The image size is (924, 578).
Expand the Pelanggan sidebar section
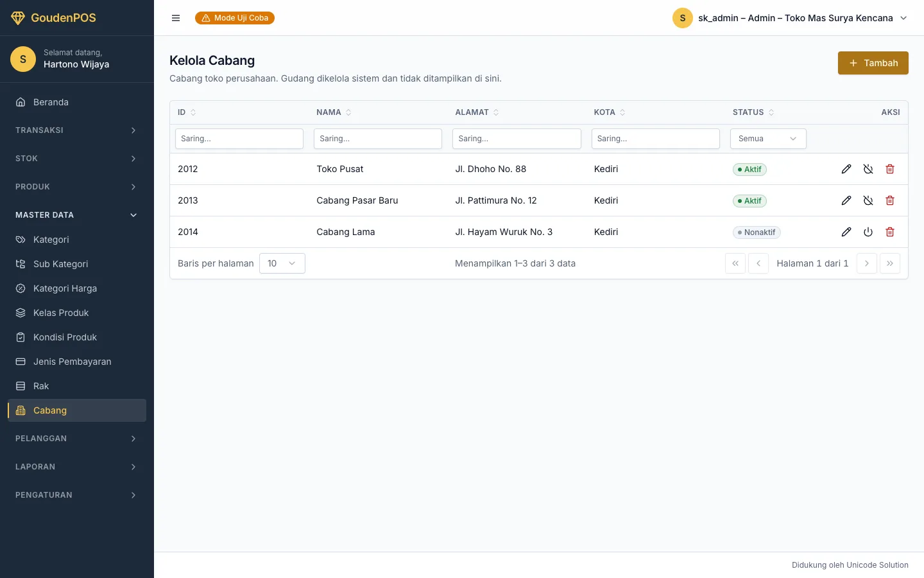pyautogui.click(x=77, y=439)
